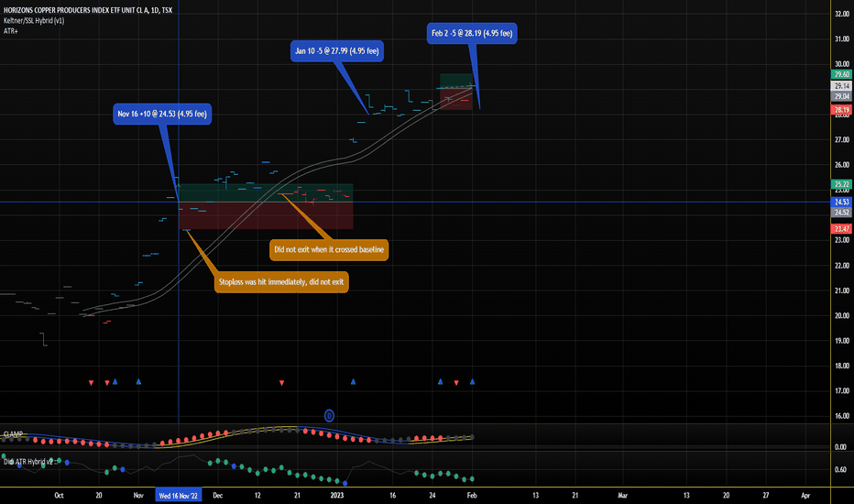Click the green 25.22 price tag
854x504 pixels.
coord(841,184)
